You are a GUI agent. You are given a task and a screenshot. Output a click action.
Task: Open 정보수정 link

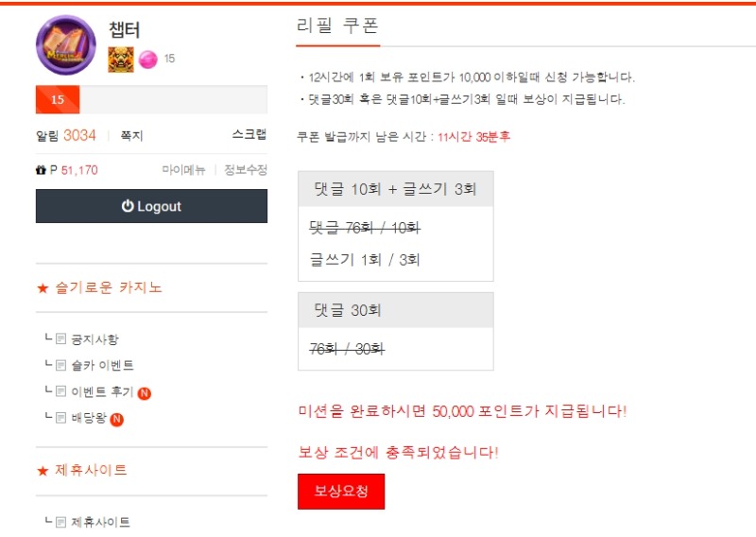[x=246, y=170]
